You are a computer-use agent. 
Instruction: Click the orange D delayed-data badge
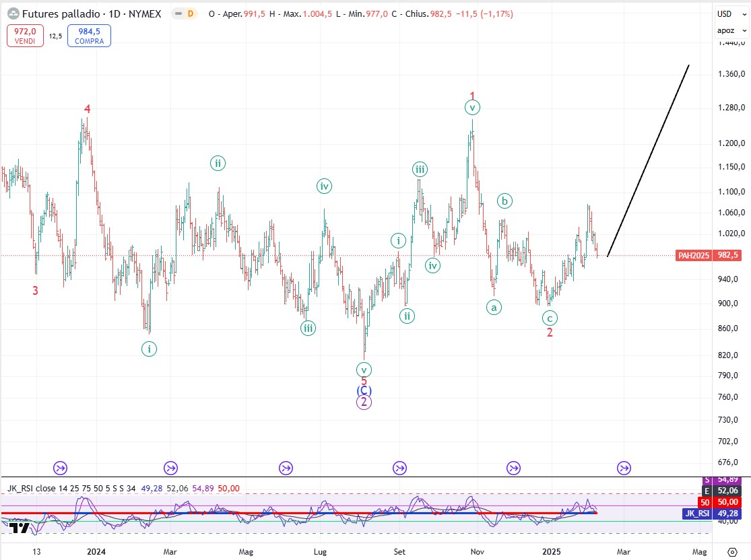pos(191,14)
